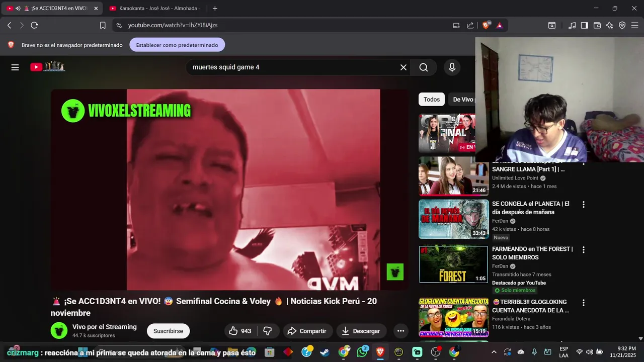Open the GLOGLOKING anecdote video thumbnail
Viewport: 644px width, 362px height.
454,317
